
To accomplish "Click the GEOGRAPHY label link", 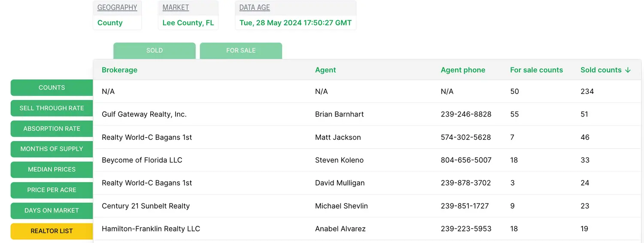I will click(117, 8).
